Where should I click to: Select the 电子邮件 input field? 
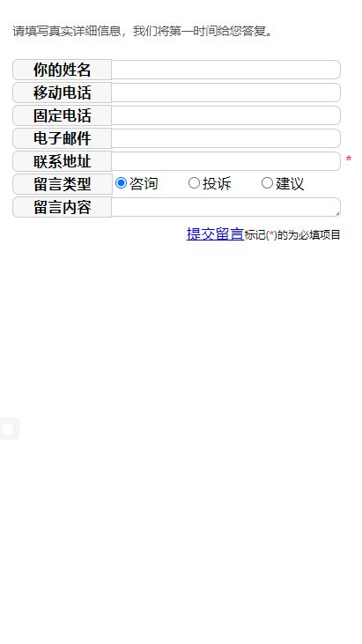(x=225, y=138)
